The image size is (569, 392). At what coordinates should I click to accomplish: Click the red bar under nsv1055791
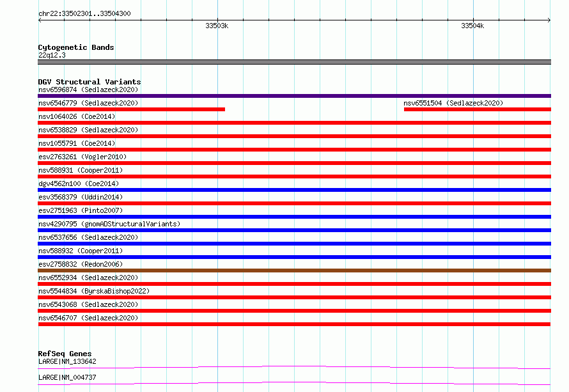[x=294, y=150]
